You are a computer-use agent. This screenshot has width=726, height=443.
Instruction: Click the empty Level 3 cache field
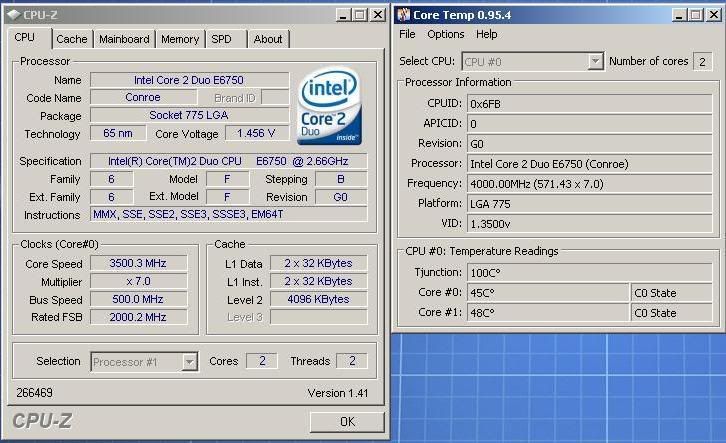click(x=319, y=318)
